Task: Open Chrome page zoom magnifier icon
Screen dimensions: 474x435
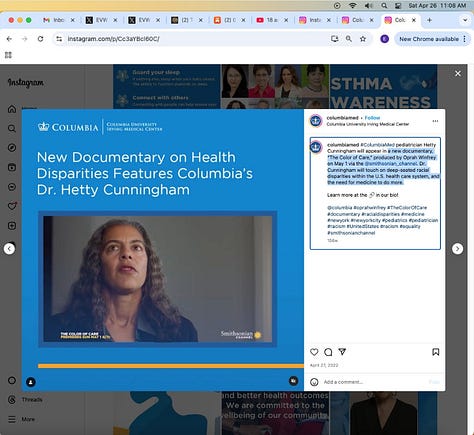Action: (x=349, y=39)
